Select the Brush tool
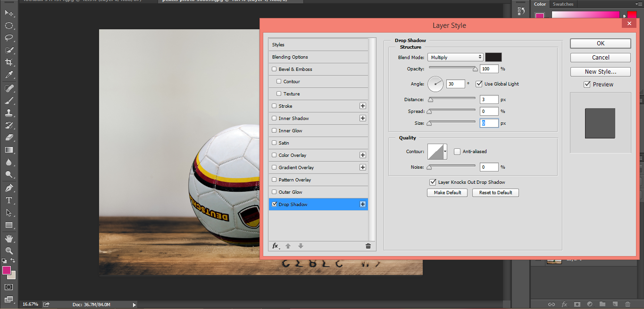Image resolution: width=644 pixels, height=309 pixels. 9,100
